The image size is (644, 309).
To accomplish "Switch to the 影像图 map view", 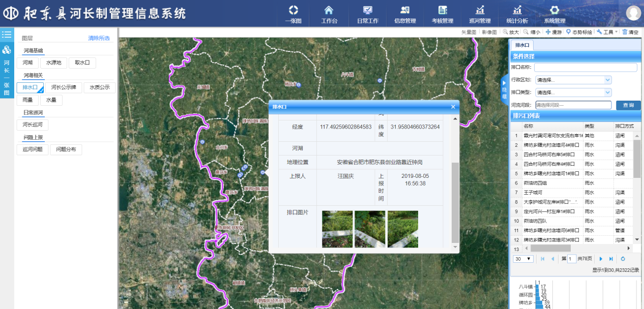I will pyautogui.click(x=489, y=32).
